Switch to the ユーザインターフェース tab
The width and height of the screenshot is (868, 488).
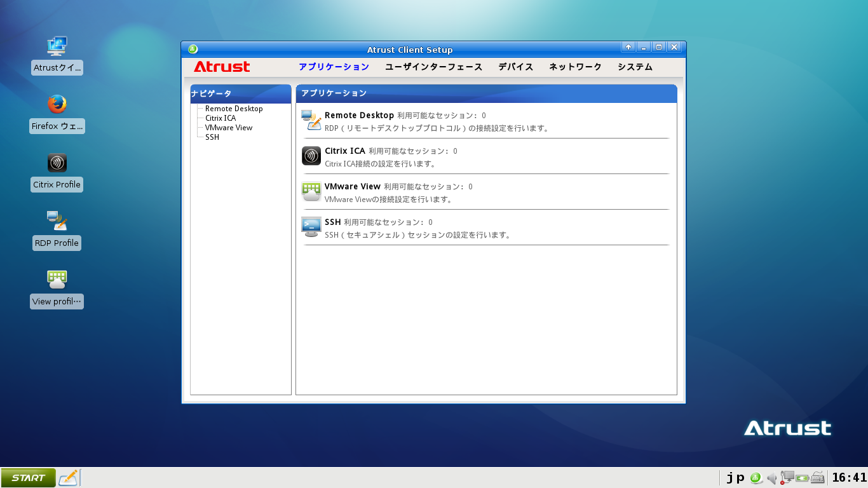(433, 67)
